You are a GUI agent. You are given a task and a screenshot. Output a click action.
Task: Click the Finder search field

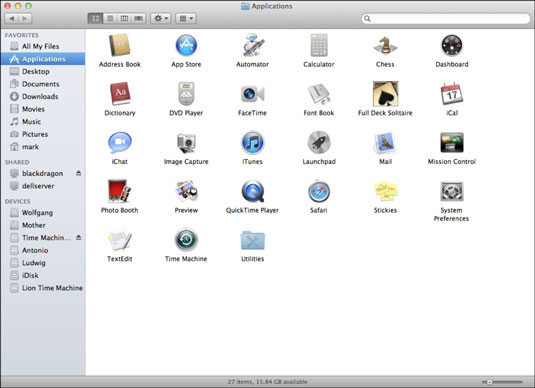[446, 18]
